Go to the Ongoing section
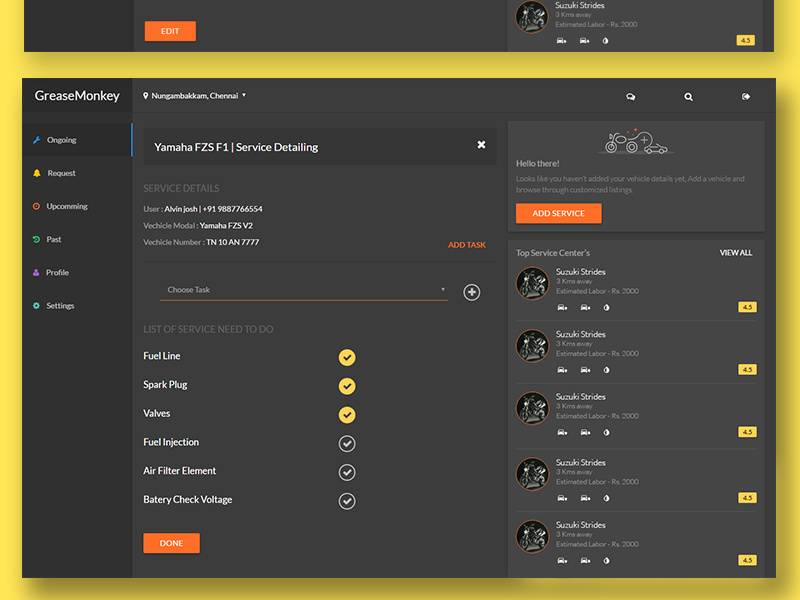800x600 pixels. [x=77, y=140]
